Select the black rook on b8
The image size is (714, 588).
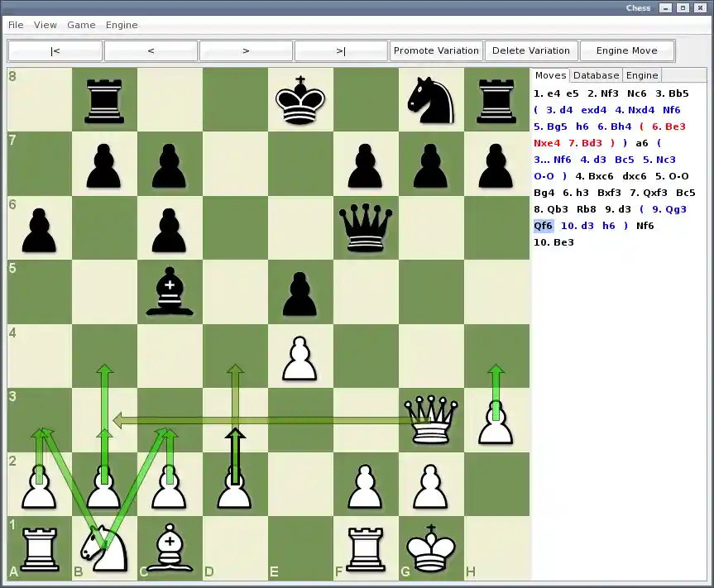pos(104,101)
